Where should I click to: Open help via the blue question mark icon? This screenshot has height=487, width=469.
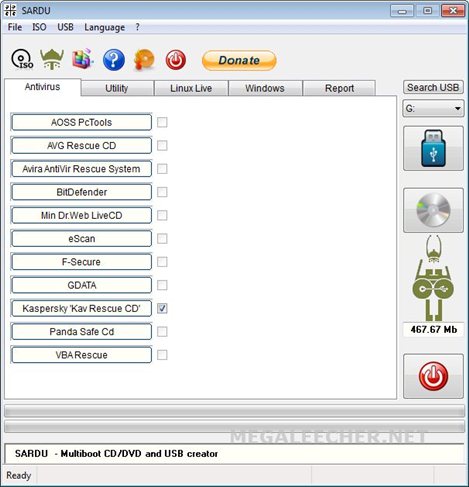pos(114,60)
